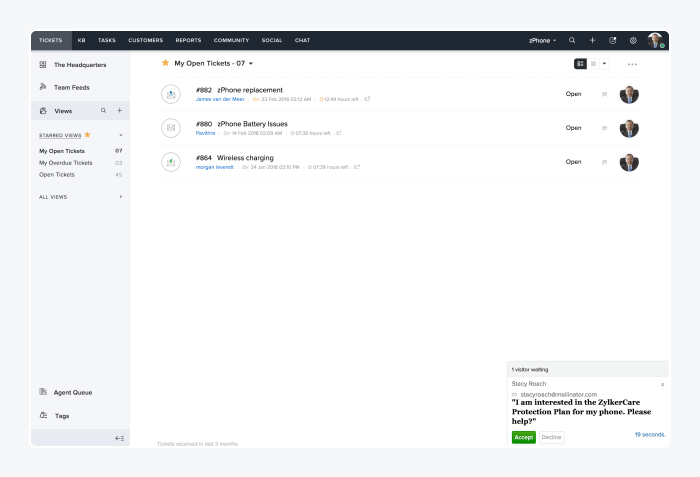Screen dimensions: 700x477
Task: Click Open status of ticket #882
Action: coord(573,94)
